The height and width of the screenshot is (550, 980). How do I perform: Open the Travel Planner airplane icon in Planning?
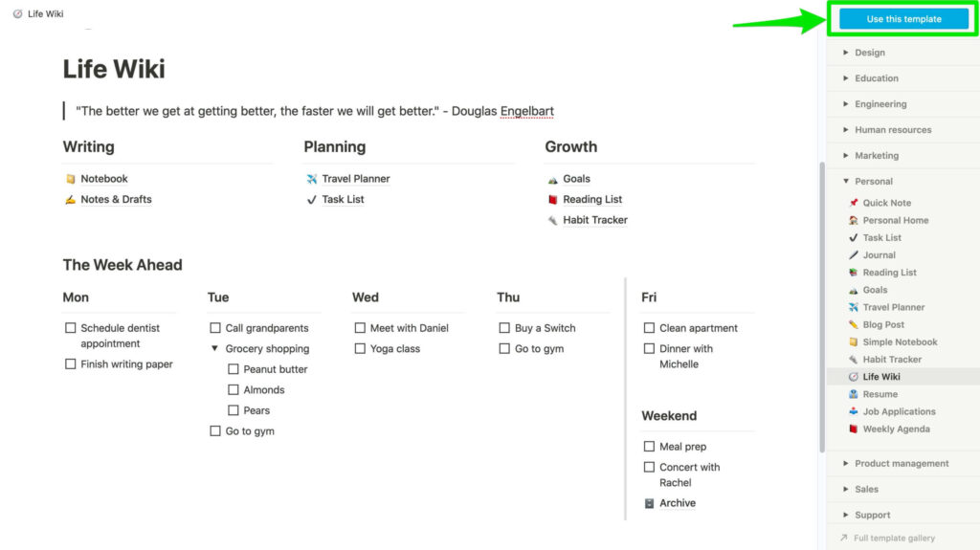click(311, 179)
